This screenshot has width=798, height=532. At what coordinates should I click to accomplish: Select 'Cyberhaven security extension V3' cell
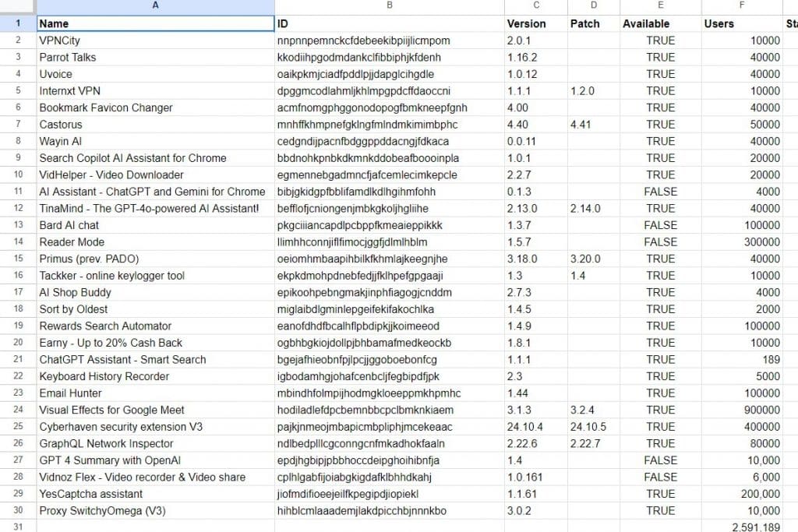click(155, 426)
